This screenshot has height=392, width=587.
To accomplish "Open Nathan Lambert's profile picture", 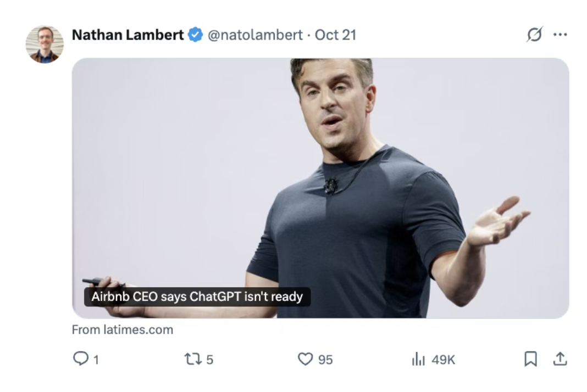I will click(45, 44).
